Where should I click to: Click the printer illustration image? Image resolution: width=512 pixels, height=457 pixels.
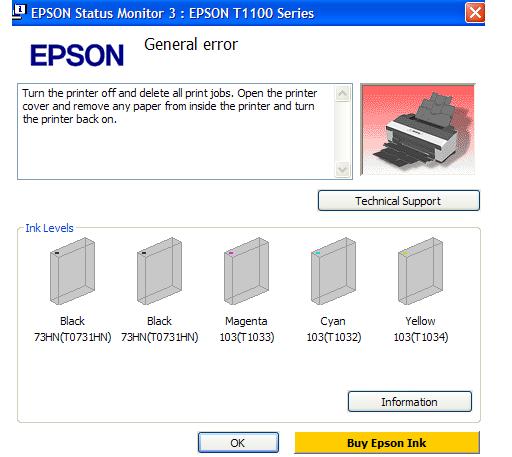(x=418, y=129)
